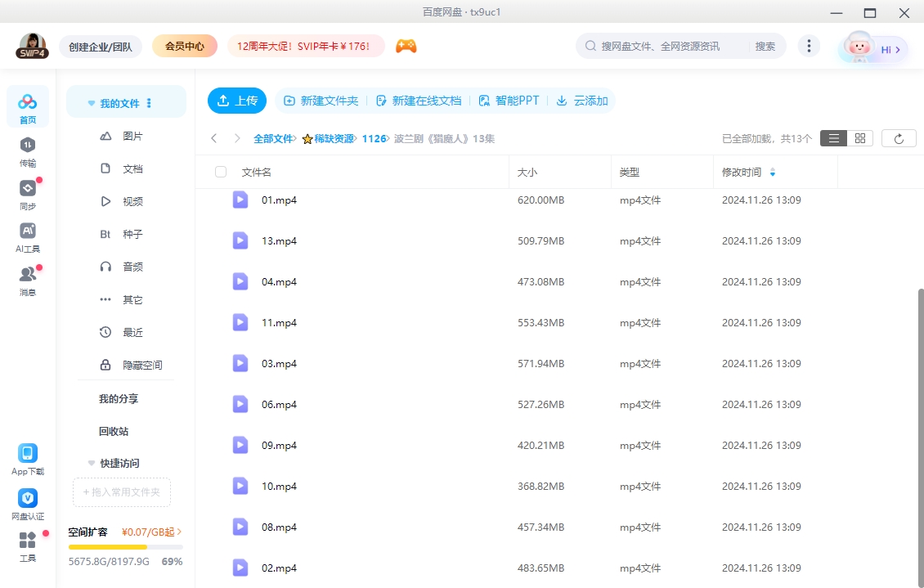Open AI工具 in the left sidebar
This screenshot has width=924, height=588.
[x=28, y=237]
